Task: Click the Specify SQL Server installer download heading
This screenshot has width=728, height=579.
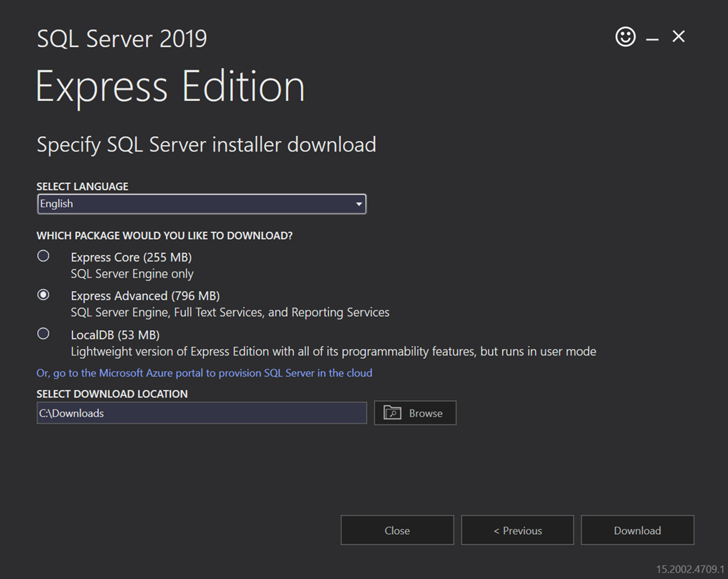Action: pos(206,144)
